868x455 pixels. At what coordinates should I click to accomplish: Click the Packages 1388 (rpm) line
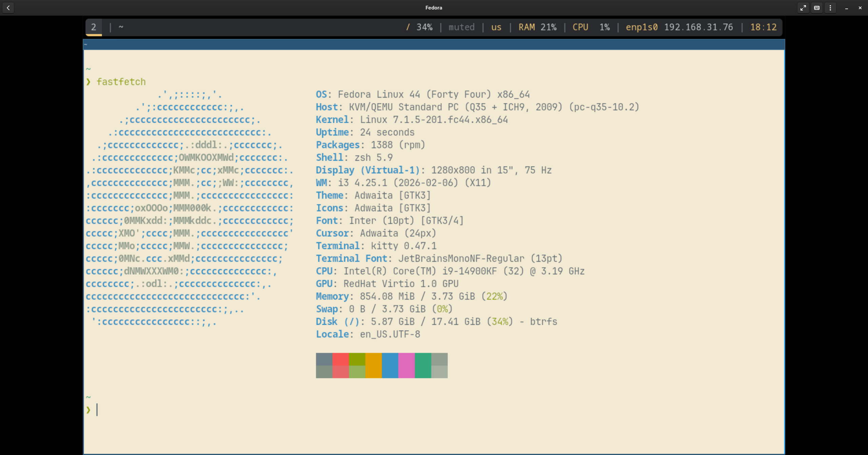coord(370,145)
